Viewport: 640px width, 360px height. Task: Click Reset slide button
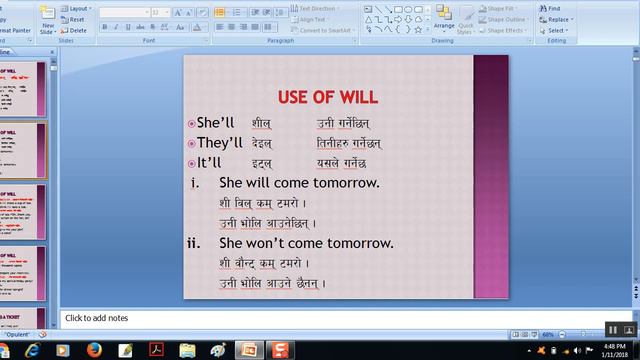(x=73, y=19)
